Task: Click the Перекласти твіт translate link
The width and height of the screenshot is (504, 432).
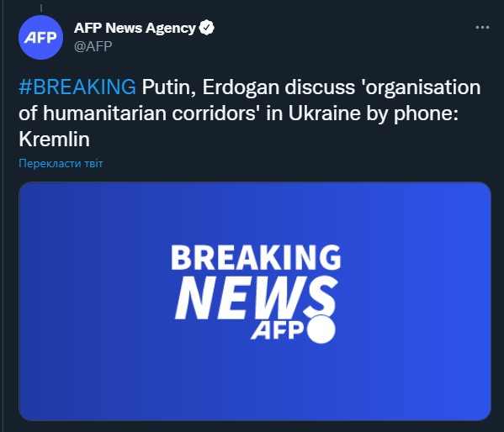Action: pos(61,164)
